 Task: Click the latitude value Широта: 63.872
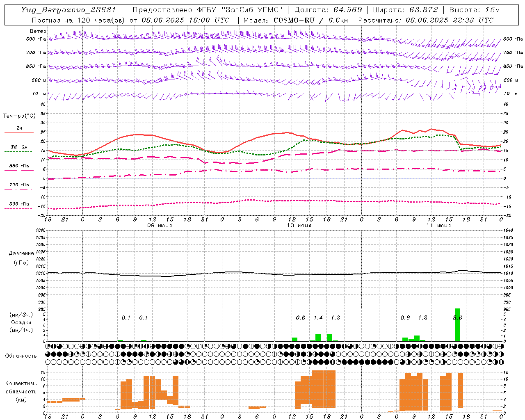405,10
